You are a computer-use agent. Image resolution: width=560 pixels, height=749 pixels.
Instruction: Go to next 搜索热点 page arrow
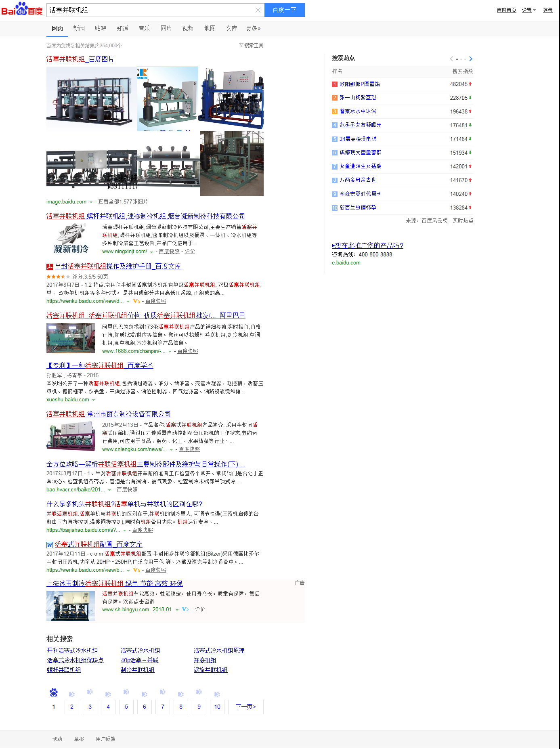(x=471, y=59)
